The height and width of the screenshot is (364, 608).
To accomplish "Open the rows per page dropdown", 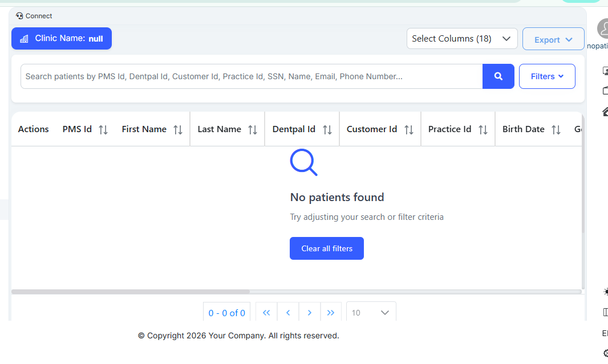I will tap(371, 313).
